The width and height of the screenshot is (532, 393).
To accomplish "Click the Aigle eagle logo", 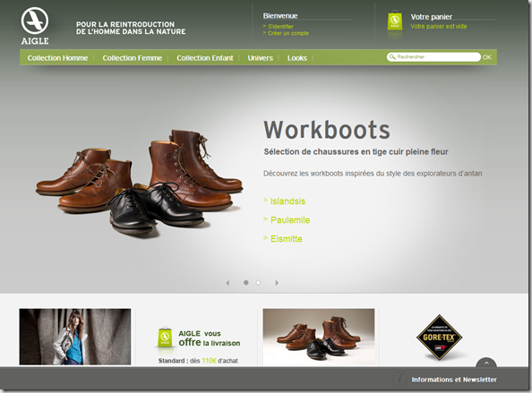I will point(35,26).
